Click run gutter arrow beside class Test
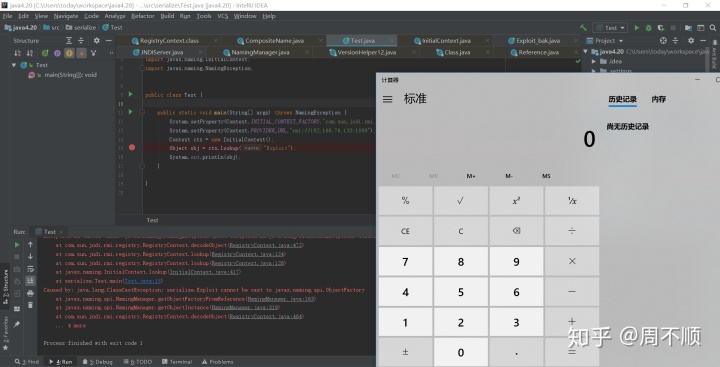The image size is (720, 367). pos(131,94)
